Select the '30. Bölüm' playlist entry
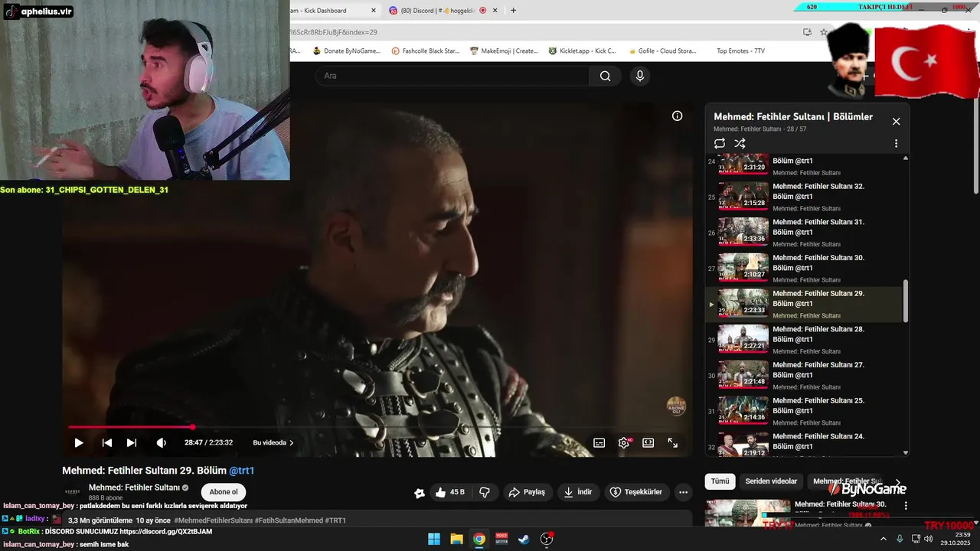980x551 pixels. point(805,268)
